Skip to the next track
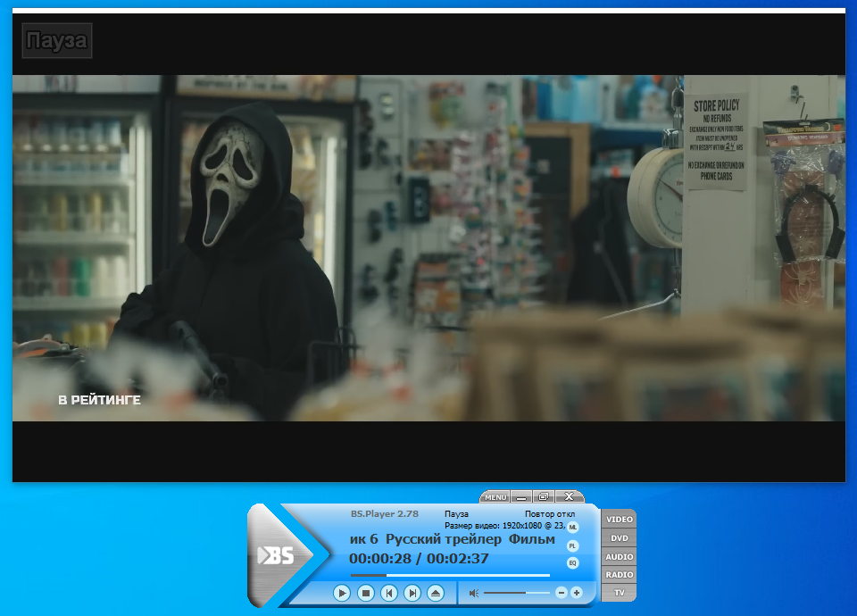This screenshot has width=857, height=616. click(x=412, y=593)
